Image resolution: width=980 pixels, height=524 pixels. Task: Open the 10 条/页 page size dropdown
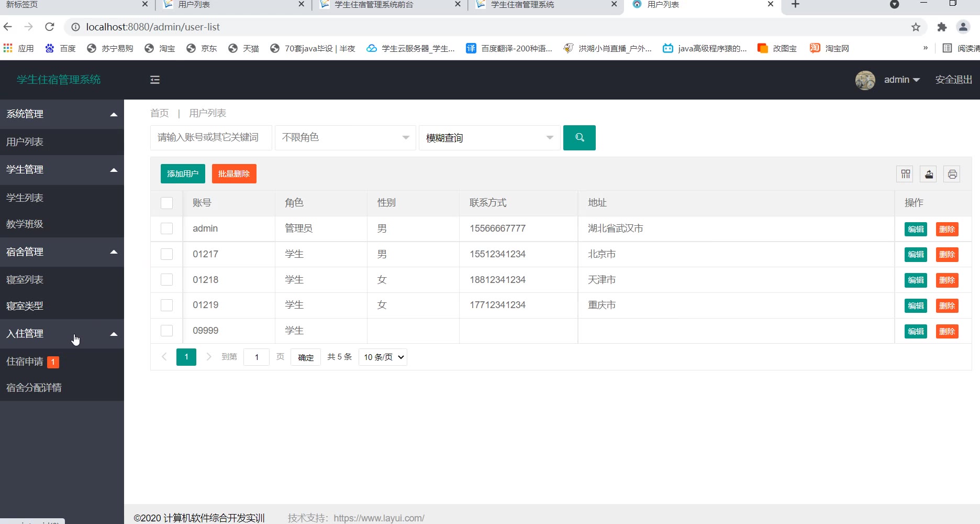383,357
